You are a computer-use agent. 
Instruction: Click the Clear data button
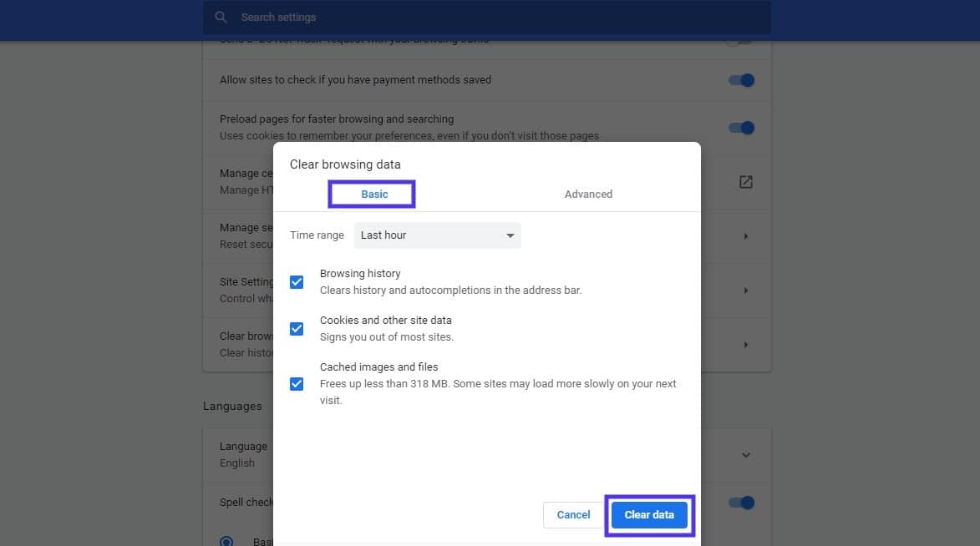pos(649,515)
